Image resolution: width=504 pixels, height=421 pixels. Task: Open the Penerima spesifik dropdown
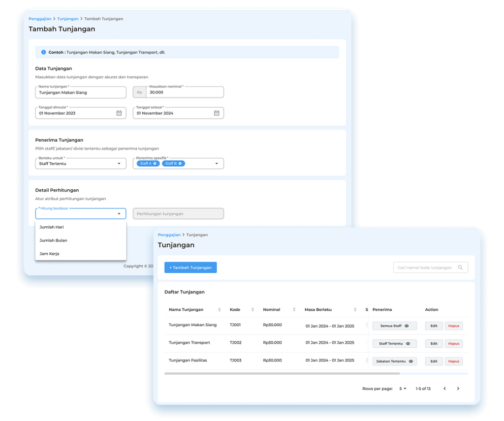pyautogui.click(x=216, y=164)
